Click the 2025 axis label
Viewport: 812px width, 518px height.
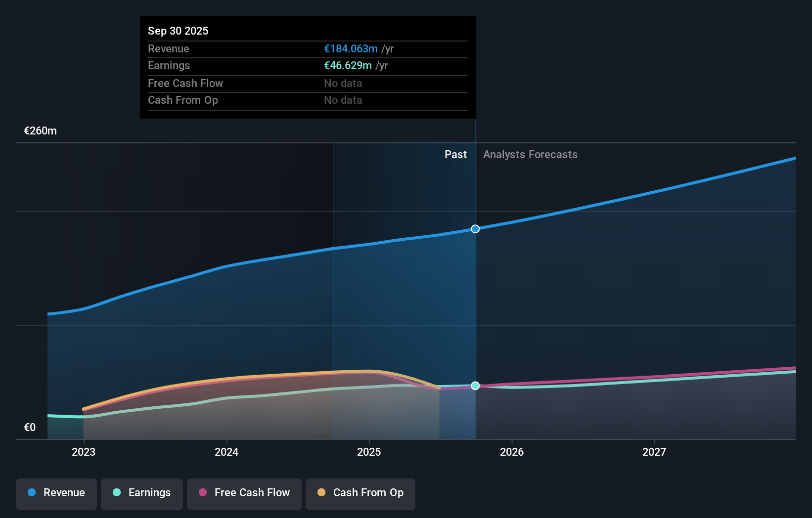(x=370, y=451)
